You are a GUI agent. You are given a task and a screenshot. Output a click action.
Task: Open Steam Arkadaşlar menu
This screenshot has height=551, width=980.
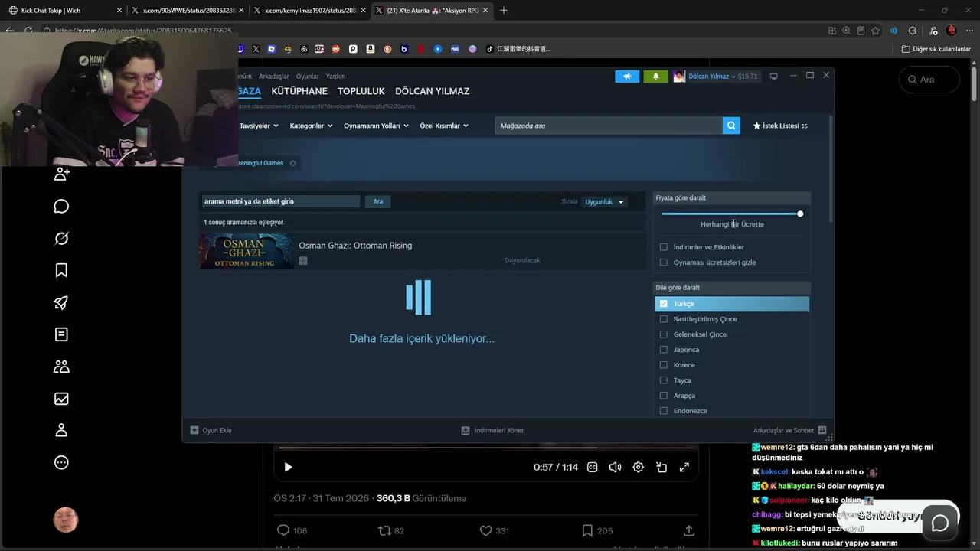tap(274, 77)
